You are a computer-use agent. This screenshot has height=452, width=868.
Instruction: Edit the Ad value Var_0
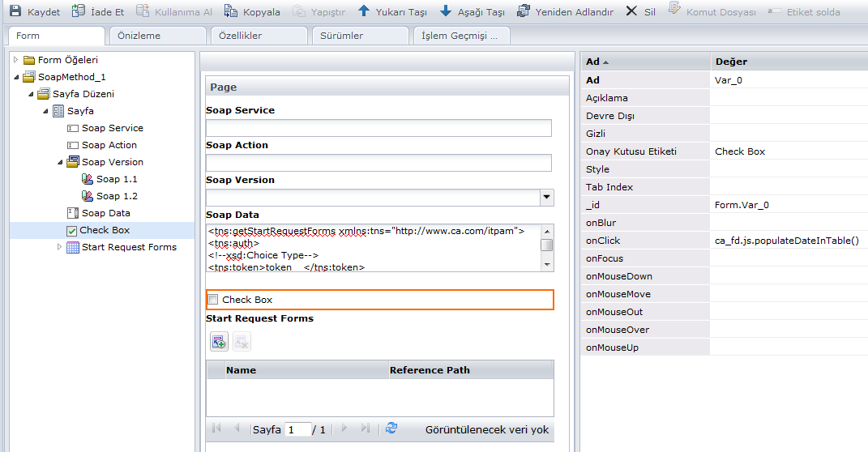(x=789, y=80)
